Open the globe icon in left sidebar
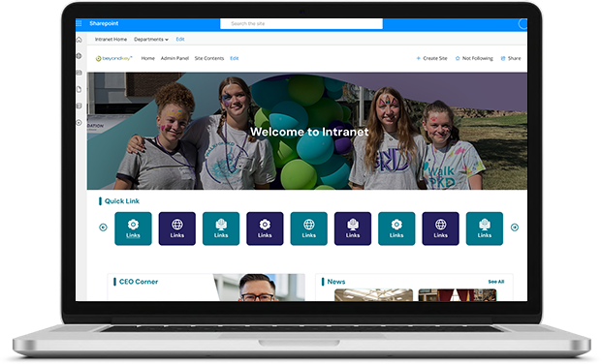This screenshot has height=364, width=602. click(79, 56)
